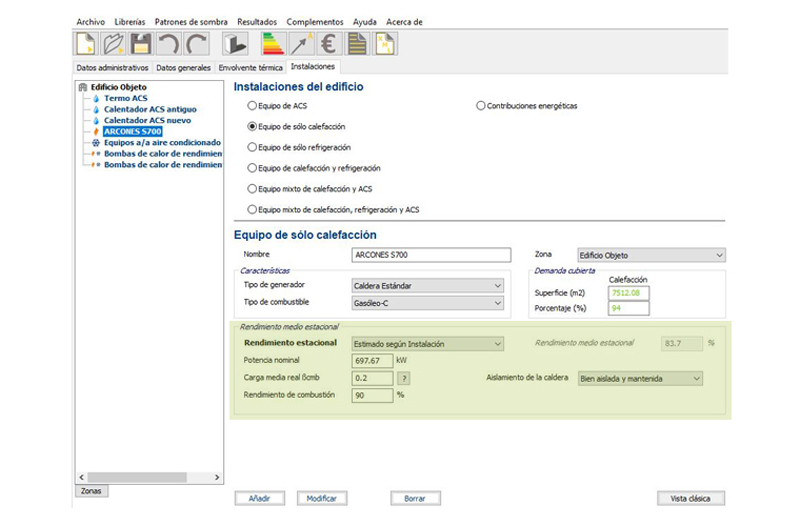Open Rendimiento estacional dropdown
The width and height of the screenshot is (800, 526).
tap(428, 344)
